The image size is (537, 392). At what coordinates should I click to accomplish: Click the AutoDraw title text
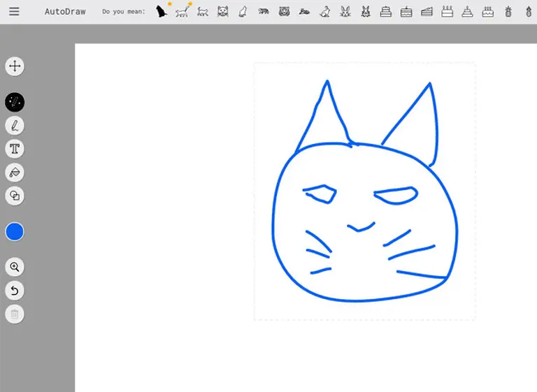click(65, 12)
